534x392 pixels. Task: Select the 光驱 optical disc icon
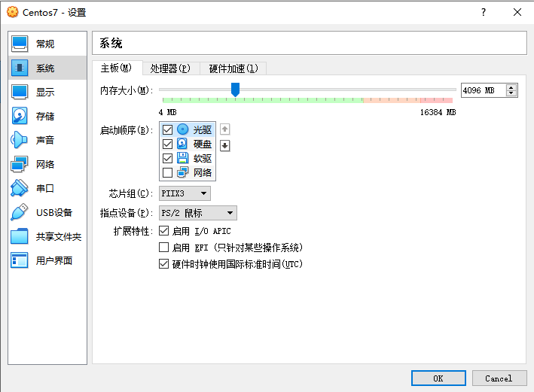(x=182, y=129)
